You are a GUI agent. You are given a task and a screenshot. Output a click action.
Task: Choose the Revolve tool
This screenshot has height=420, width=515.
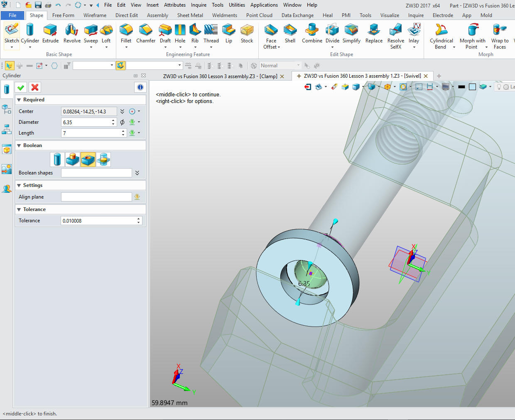72,33
